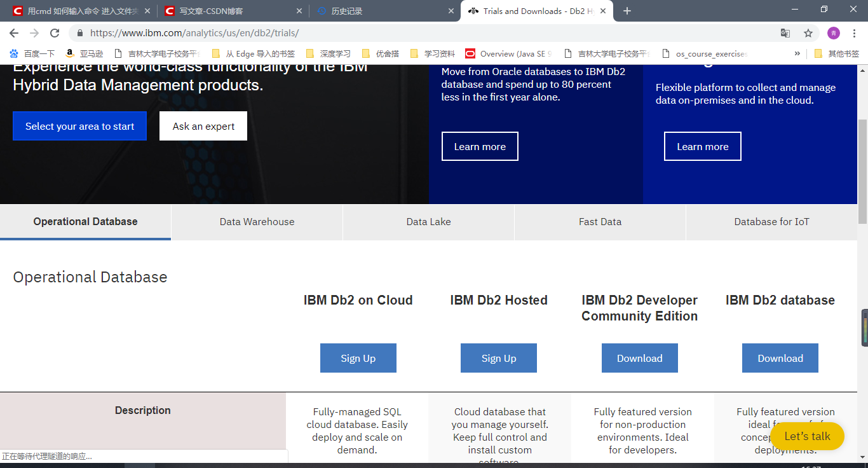Screen dimensions: 868x468
Task: Click the Overview (Java SE) bookmark icon
Action: click(470, 53)
